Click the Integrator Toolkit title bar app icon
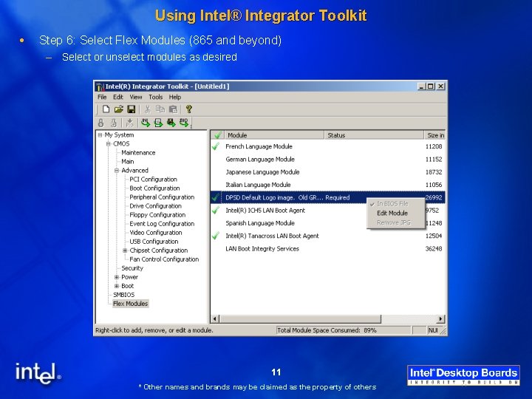This screenshot has width=532, height=399. click(100, 87)
